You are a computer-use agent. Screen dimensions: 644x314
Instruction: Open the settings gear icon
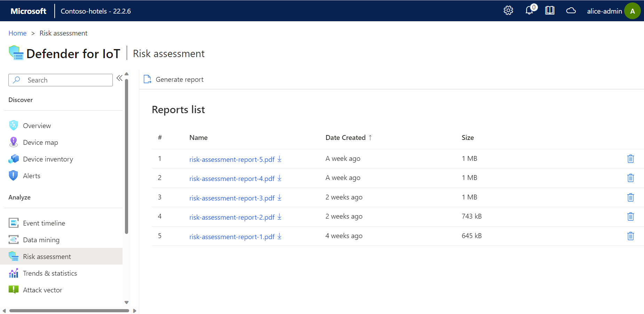pos(508,10)
